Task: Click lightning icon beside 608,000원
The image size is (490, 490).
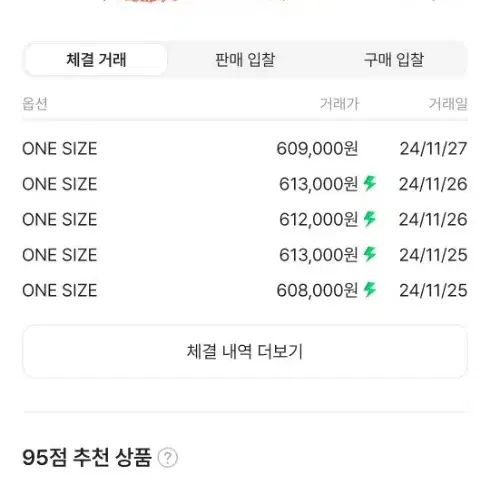Action: pyautogui.click(x=370, y=290)
